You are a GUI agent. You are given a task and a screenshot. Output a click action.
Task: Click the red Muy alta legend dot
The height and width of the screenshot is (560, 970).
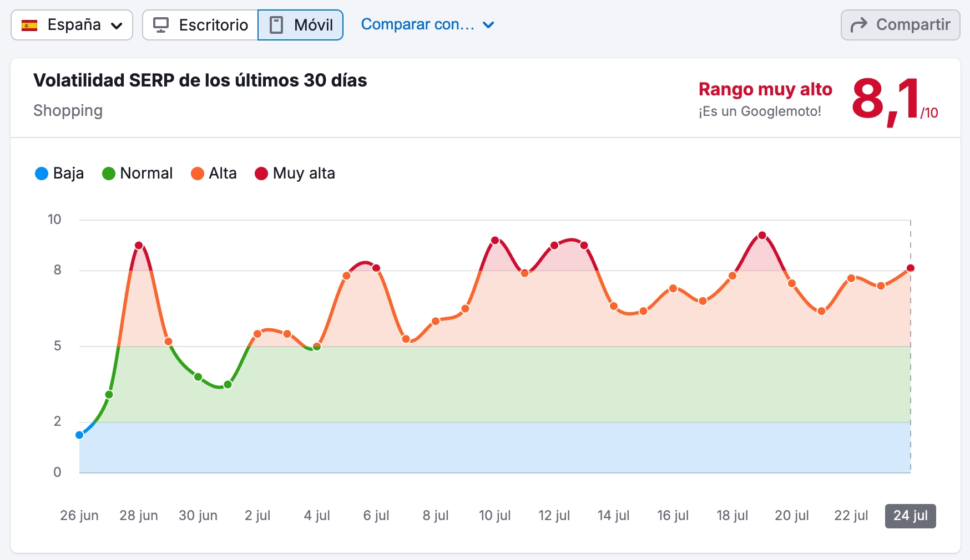(x=260, y=174)
